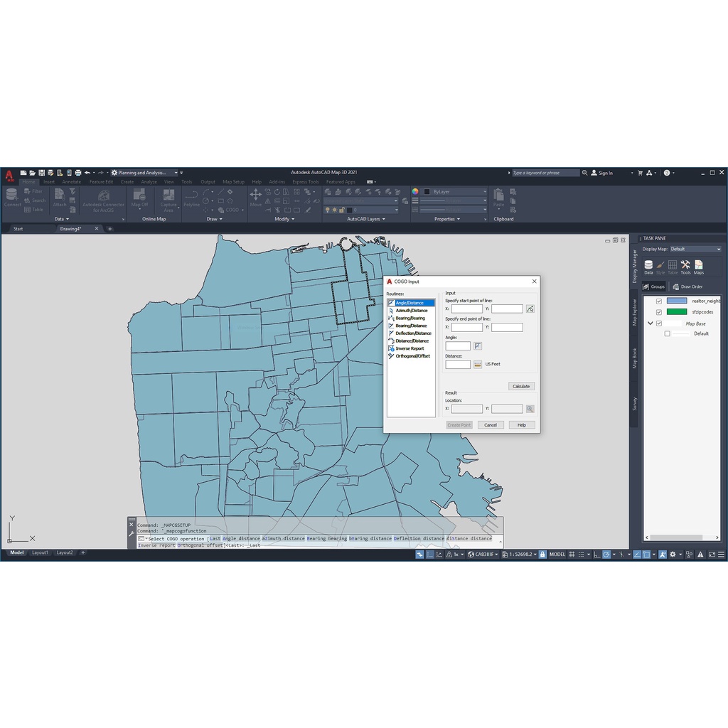Screen dimensions: 728x728
Task: Click the Sign In button
Action: pyautogui.click(x=601, y=173)
